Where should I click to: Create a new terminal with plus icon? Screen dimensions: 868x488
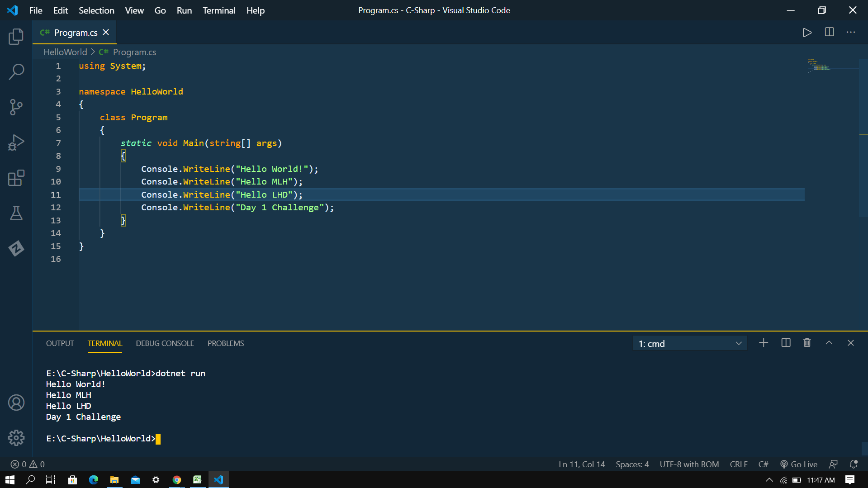[764, 343]
